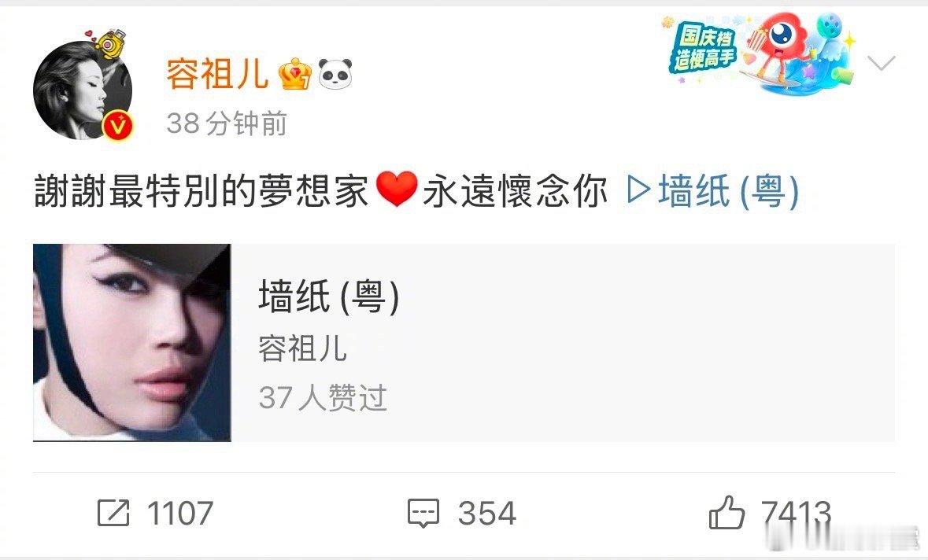Click the 38分钟前 timestamp

point(227,123)
